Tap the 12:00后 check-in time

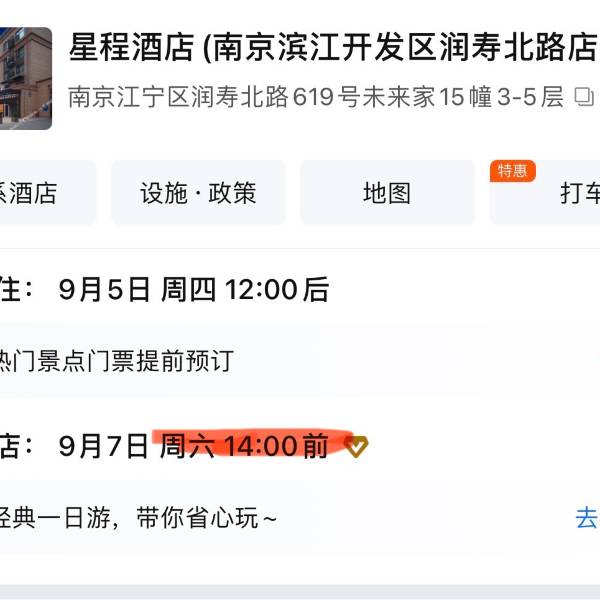click(x=277, y=289)
